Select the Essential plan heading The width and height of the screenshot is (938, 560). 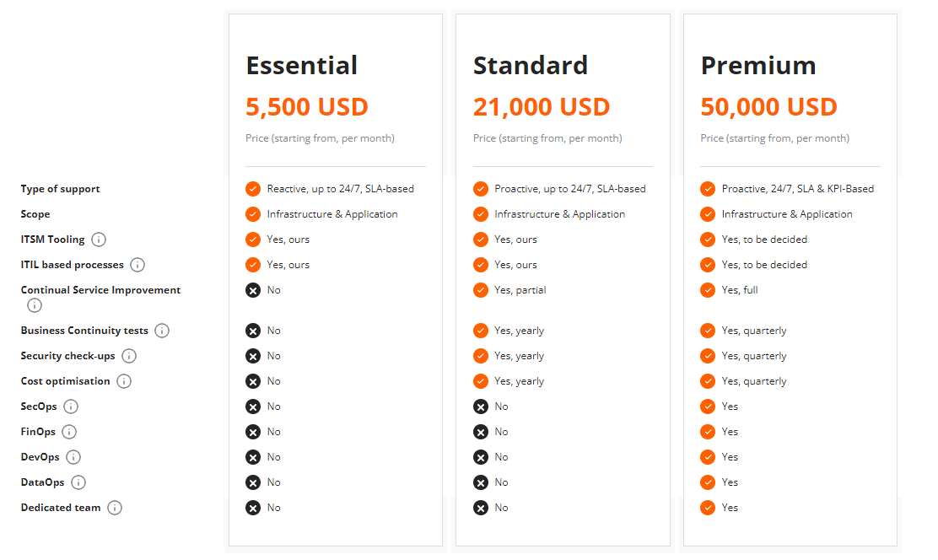point(302,65)
